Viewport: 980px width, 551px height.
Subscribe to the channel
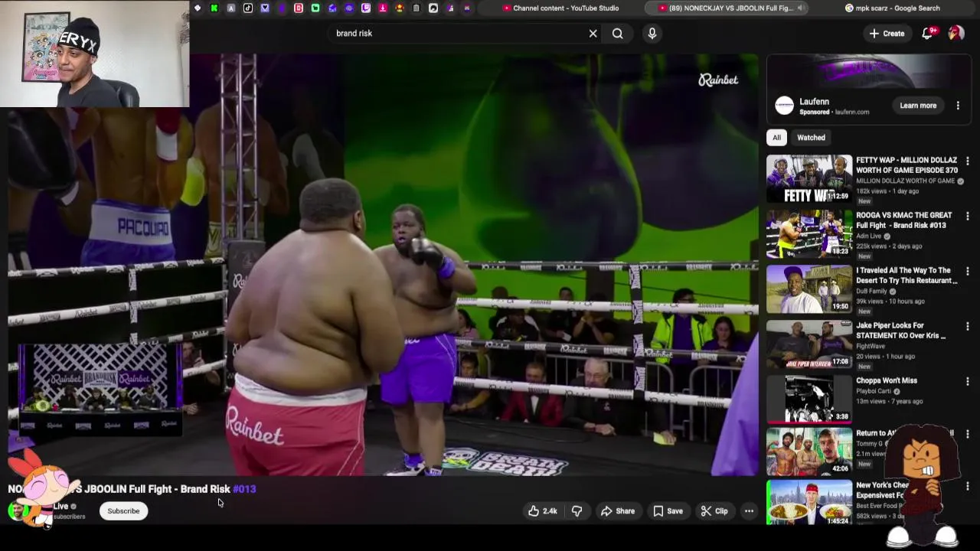coord(123,511)
